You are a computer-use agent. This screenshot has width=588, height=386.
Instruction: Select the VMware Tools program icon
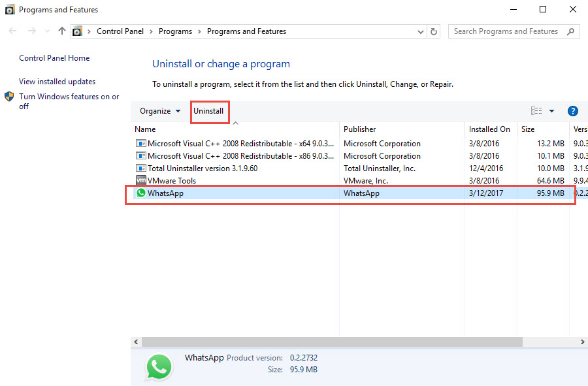click(141, 180)
